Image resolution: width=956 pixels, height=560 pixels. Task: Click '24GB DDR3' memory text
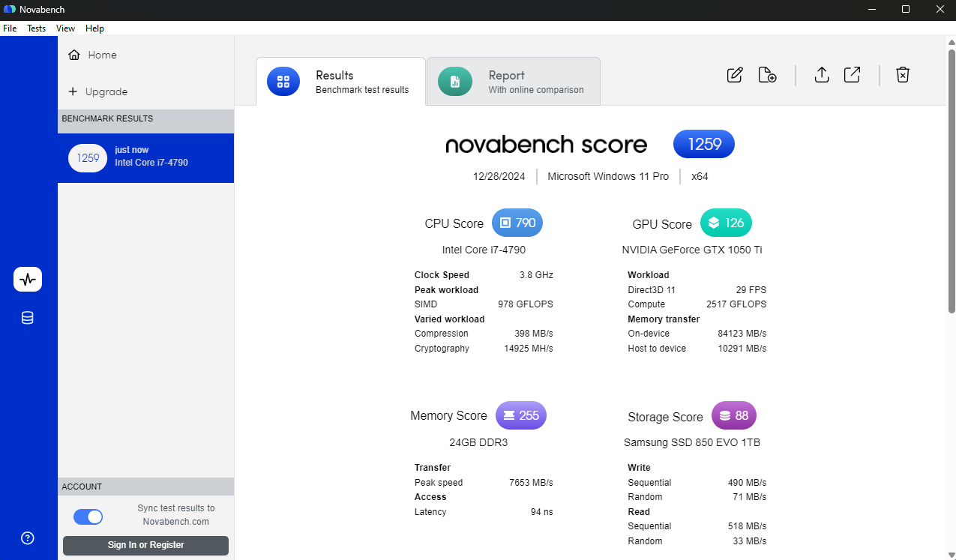478,442
